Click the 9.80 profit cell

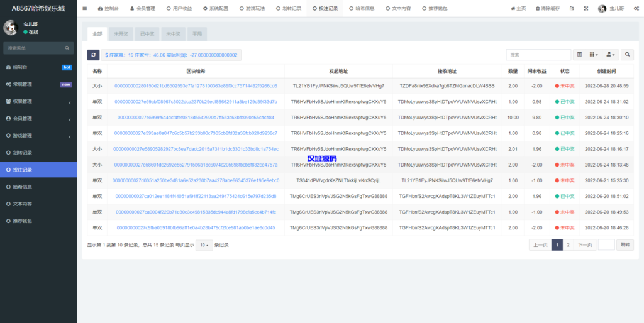[x=537, y=118]
